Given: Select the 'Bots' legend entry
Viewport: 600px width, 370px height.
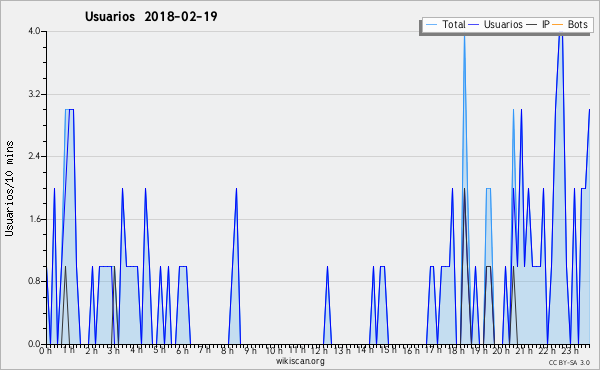Looking at the screenshot, I should pos(577,24).
